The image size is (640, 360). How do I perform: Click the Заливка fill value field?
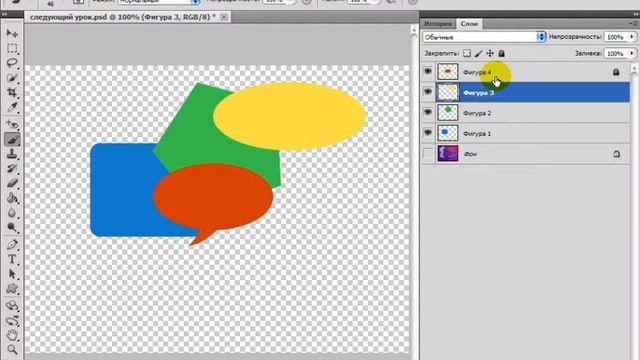tap(616, 53)
